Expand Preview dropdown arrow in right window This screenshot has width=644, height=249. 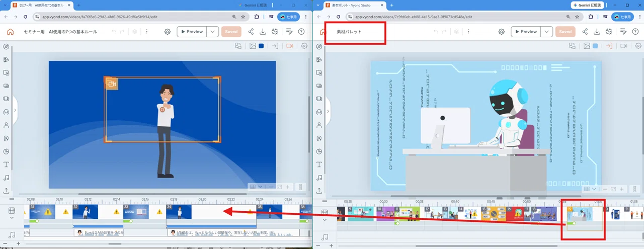547,32
